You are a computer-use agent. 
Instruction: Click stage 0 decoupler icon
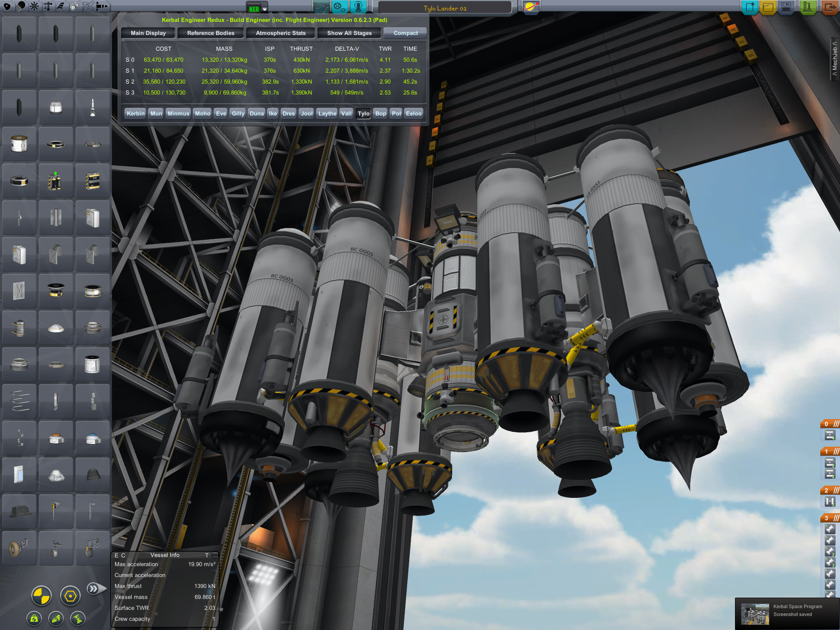pos(830,435)
